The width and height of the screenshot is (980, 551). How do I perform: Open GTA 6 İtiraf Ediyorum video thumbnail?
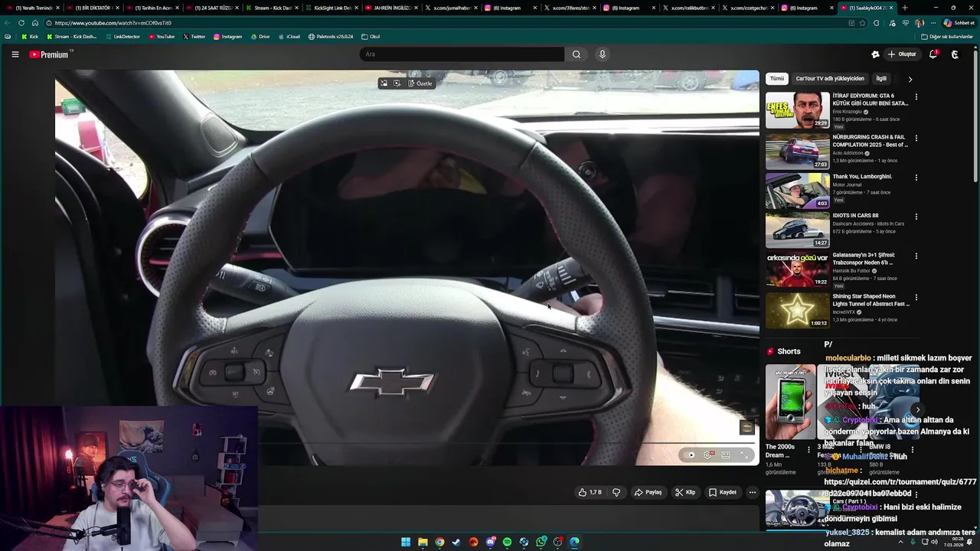[x=797, y=110]
